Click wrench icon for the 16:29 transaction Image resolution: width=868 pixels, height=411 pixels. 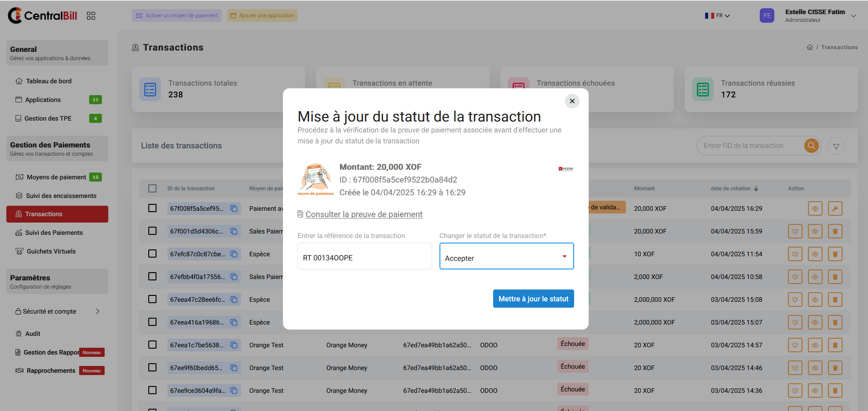tap(835, 208)
